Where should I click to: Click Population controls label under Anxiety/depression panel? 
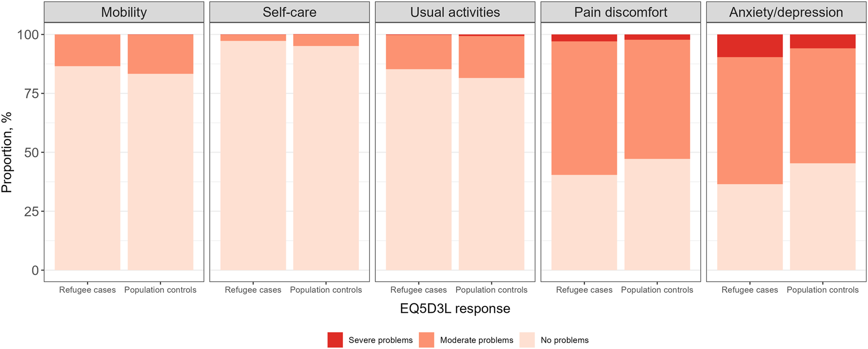[822, 290]
